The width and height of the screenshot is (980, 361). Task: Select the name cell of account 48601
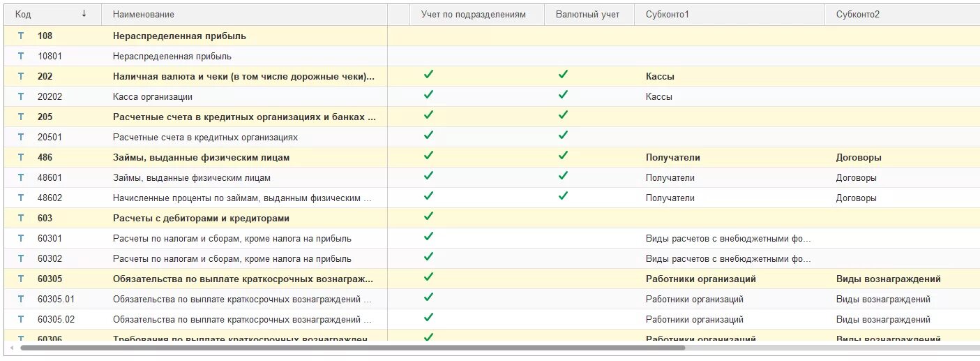coord(244,177)
